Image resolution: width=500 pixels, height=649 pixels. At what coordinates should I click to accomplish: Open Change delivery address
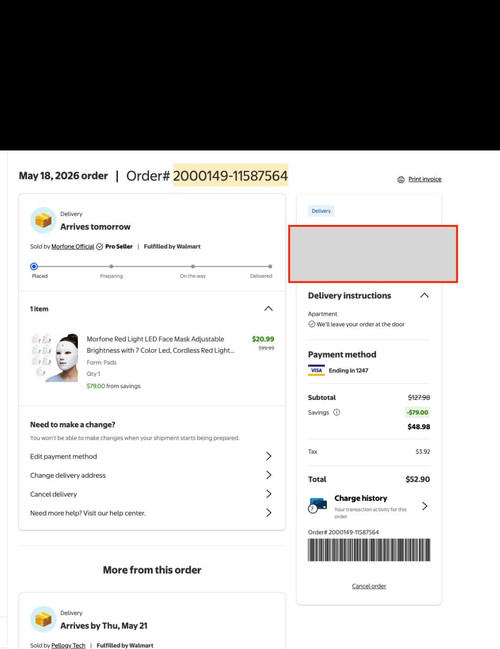pyautogui.click(x=68, y=475)
